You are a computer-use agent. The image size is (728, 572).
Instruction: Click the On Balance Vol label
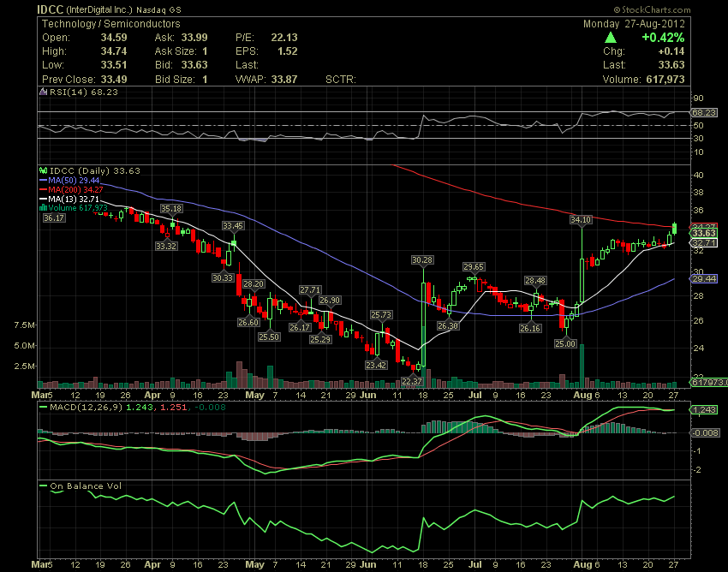pos(86,486)
